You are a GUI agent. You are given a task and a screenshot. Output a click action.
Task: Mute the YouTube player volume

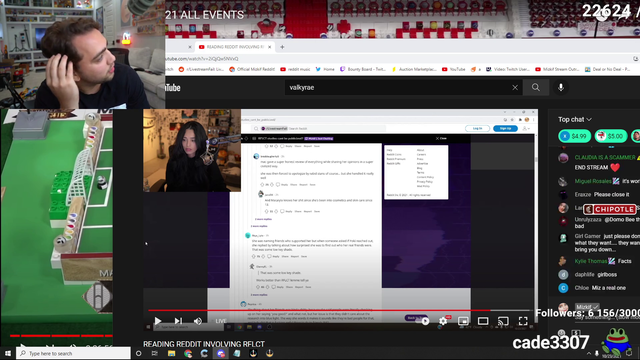pyautogui.click(x=198, y=321)
